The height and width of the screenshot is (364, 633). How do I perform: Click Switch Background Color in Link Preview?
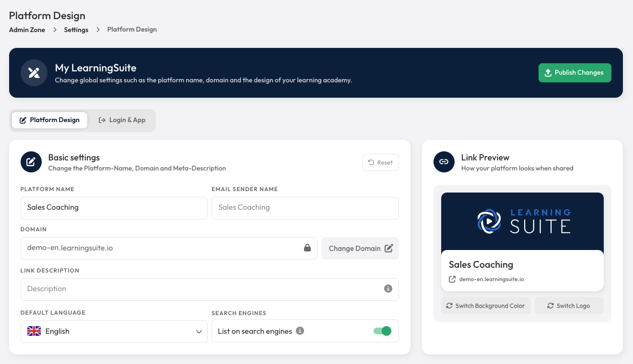(x=486, y=306)
